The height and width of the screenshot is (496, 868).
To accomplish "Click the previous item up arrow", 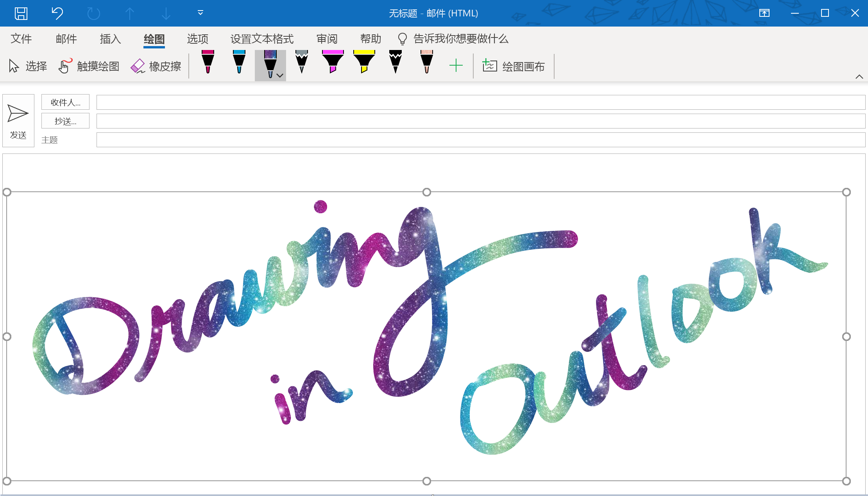I will [130, 14].
